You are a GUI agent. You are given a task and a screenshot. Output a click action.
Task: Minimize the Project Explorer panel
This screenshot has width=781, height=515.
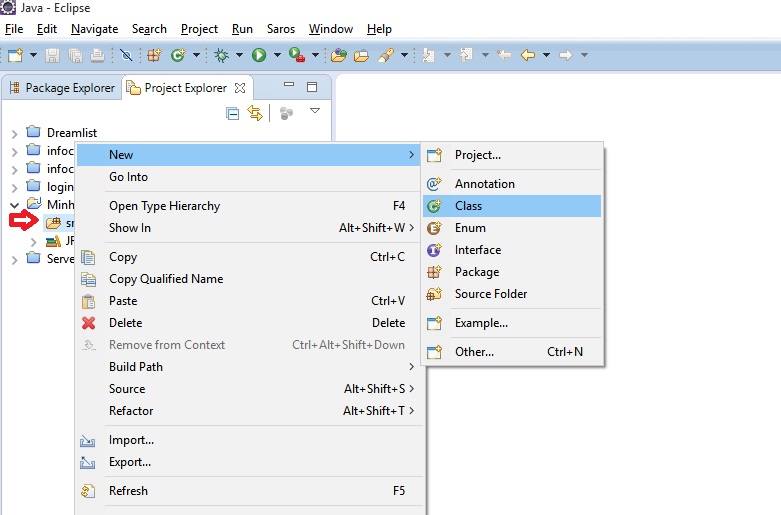tap(289, 85)
